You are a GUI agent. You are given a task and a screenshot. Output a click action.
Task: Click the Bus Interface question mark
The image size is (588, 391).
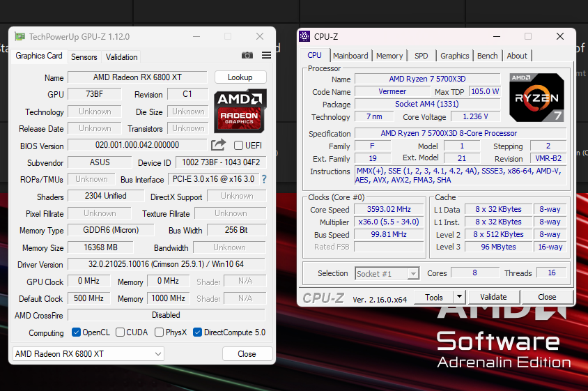click(x=264, y=179)
